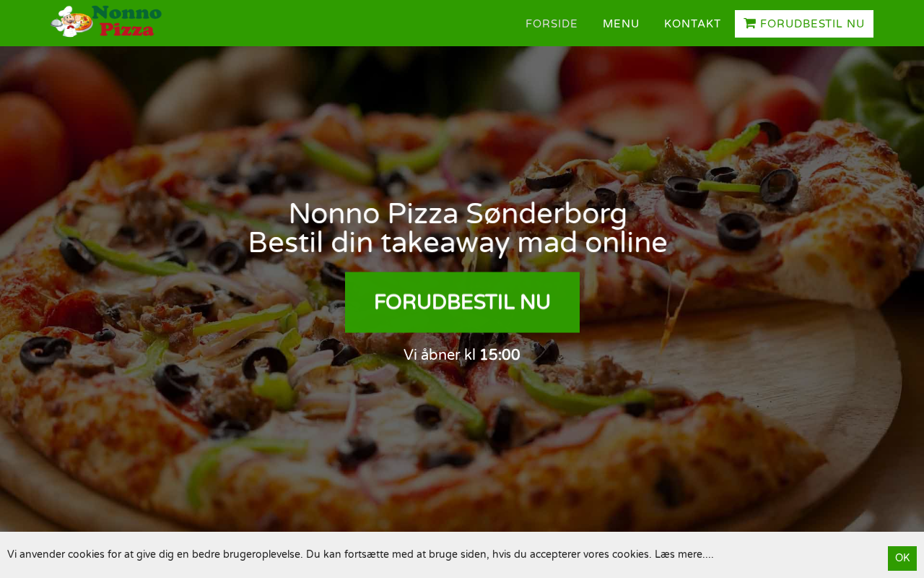Click the white FORUDBESTIL NU header button
Viewport: 924px width, 578px height.
[804, 24]
